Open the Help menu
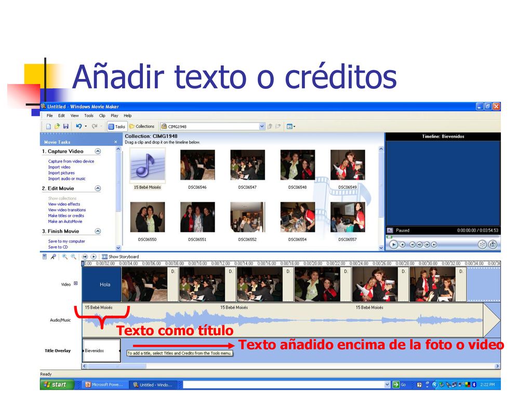The height and width of the screenshot is (399, 532). (128, 115)
